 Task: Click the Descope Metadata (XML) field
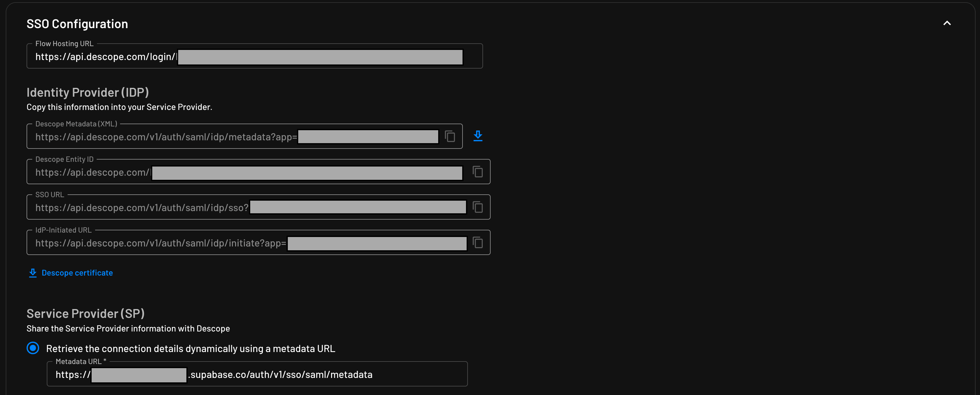coord(245,136)
